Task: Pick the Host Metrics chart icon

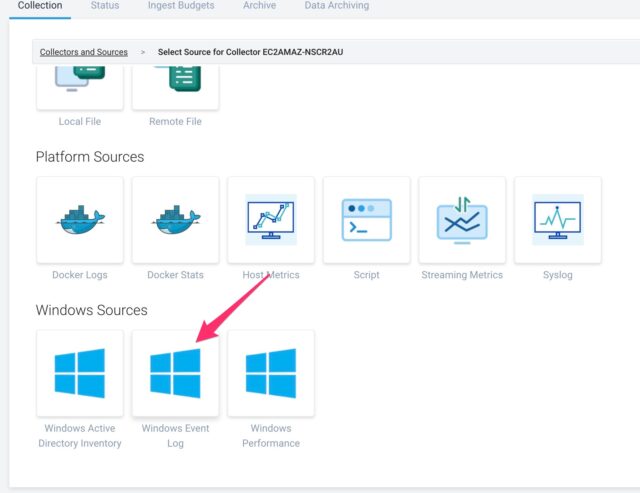Action: tap(271, 220)
